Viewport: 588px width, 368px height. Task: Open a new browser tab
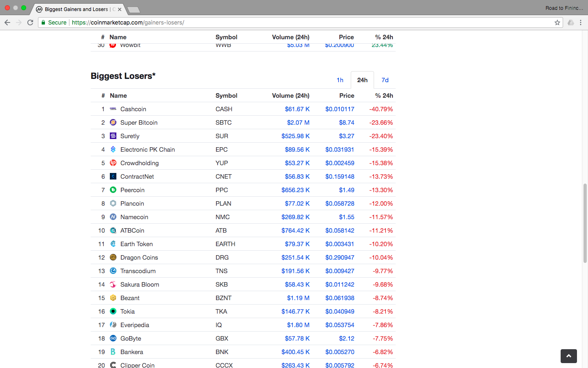(x=134, y=10)
